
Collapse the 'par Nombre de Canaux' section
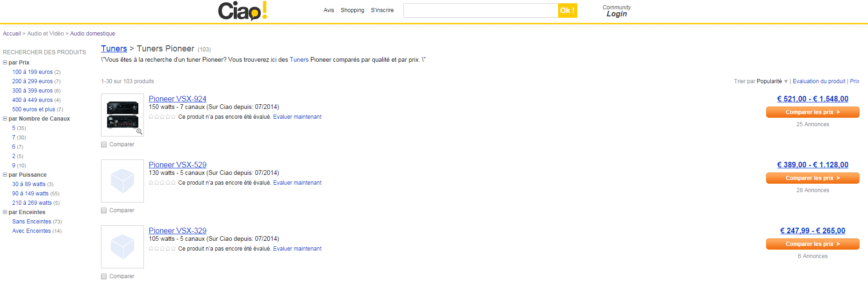click(5, 119)
